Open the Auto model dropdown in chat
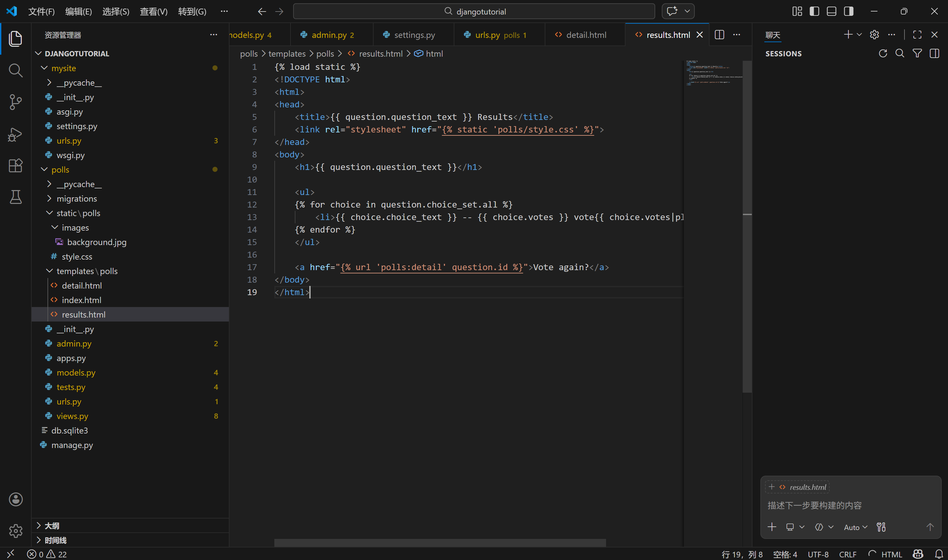 855,527
